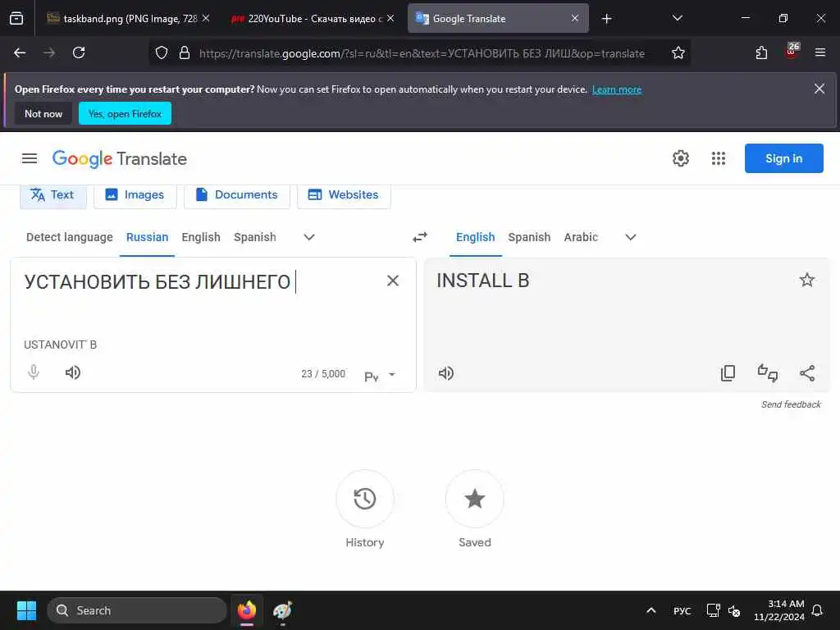This screenshot has width=840, height=630.
Task: Share the translation
Action: (807, 373)
